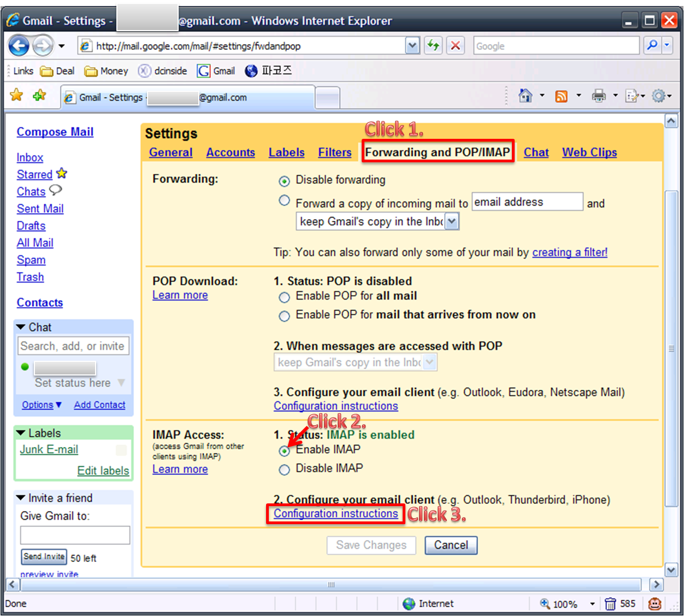Image resolution: width=684 pixels, height=616 pixels.
Task: Click the RSS feeds icon
Action: (x=561, y=97)
